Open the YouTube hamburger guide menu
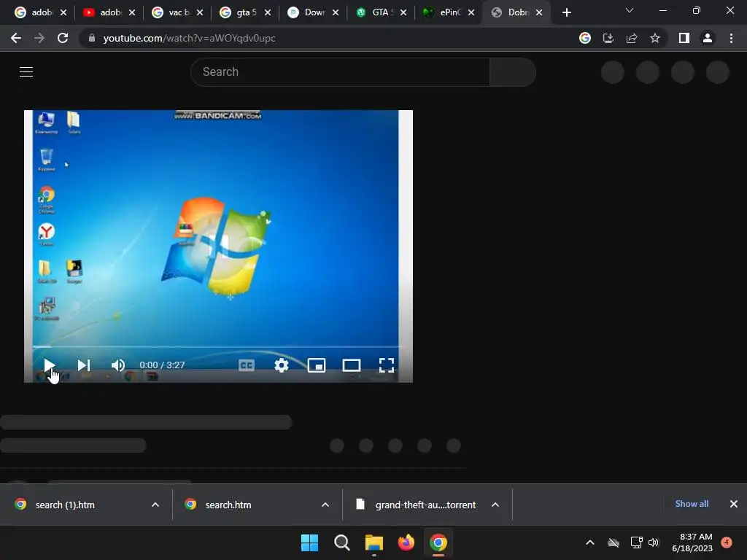Screen dimensions: 747x560 pos(26,72)
